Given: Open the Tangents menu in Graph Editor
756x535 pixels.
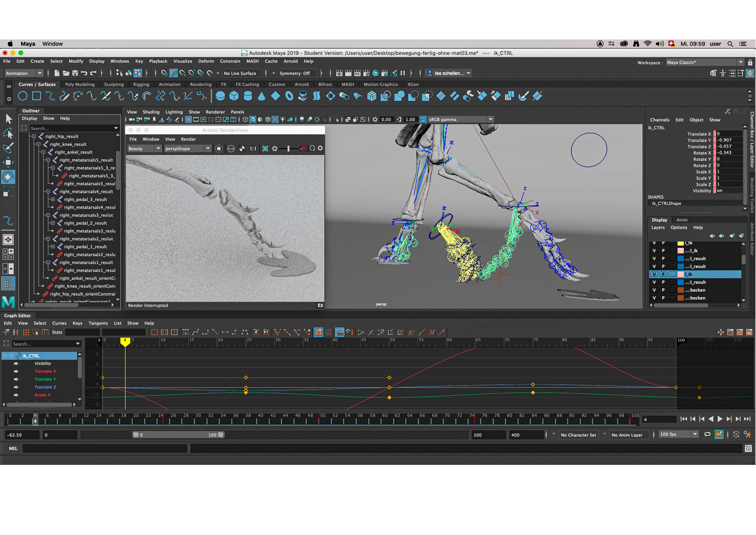Looking at the screenshot, I should click(98, 323).
